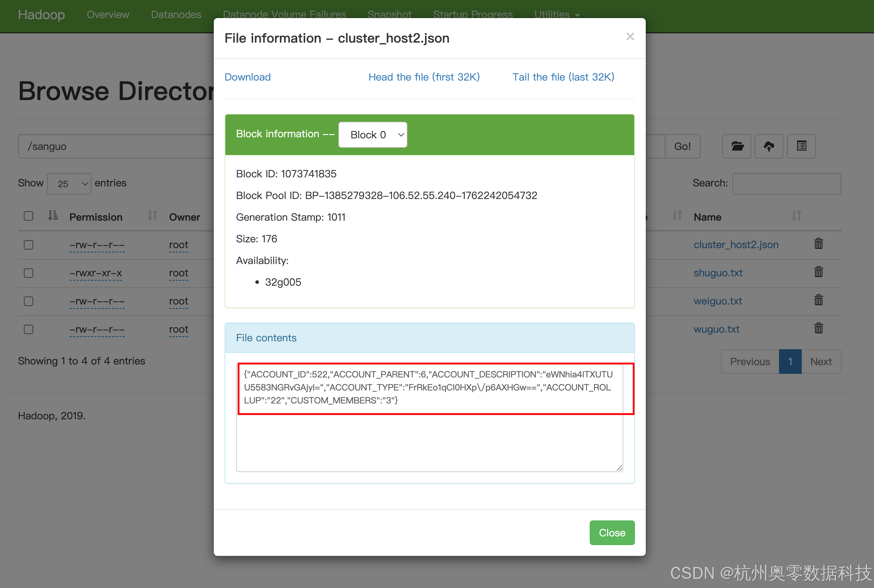Image resolution: width=874 pixels, height=588 pixels.
Task: Click the create directory folder icon
Action: 736,146
